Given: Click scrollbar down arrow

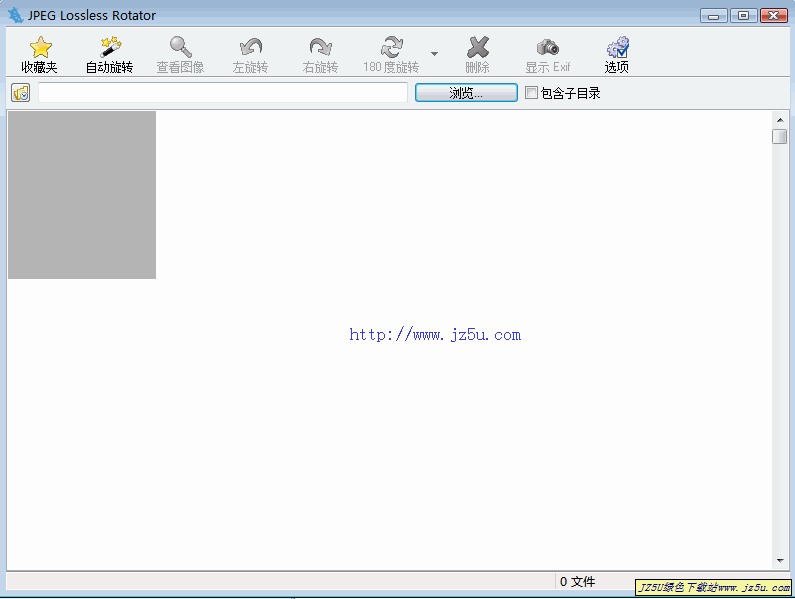Looking at the screenshot, I should pyautogui.click(x=780, y=560).
